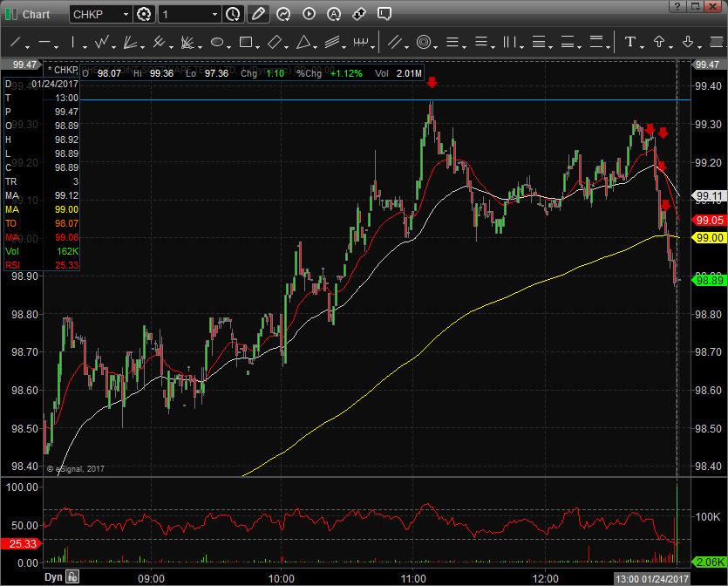This screenshot has height=586, width=728.
Task: Select the three vertical lines time tool
Action: pyautogui.click(x=510, y=42)
